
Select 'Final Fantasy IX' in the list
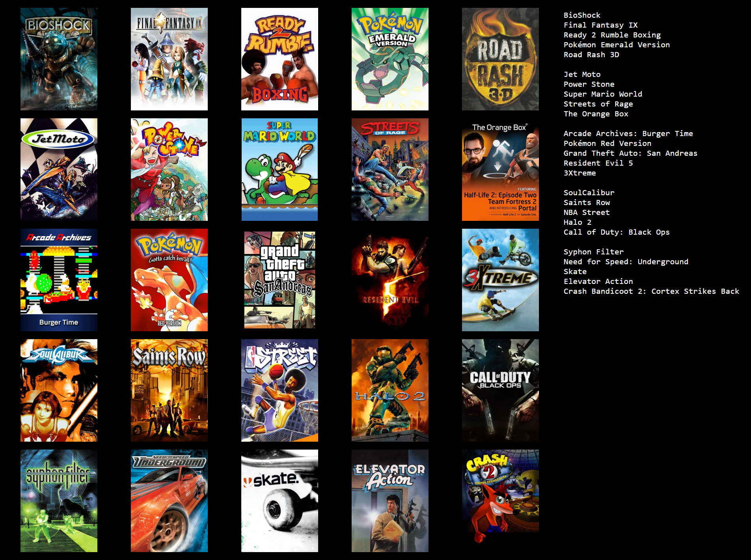600,25
